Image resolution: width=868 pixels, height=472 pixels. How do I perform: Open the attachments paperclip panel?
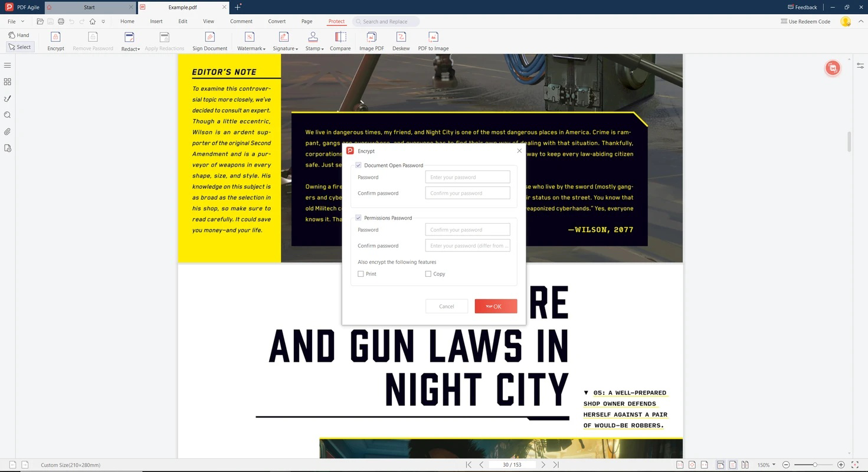(8, 132)
